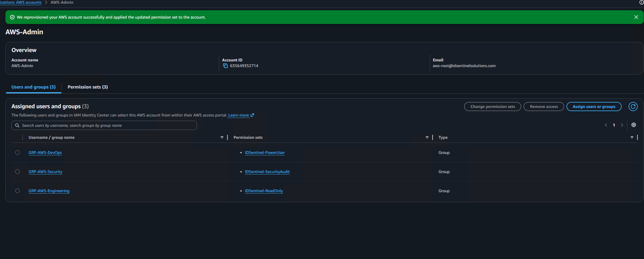Go to next page of assignments
This screenshot has height=259, width=644.
point(622,125)
